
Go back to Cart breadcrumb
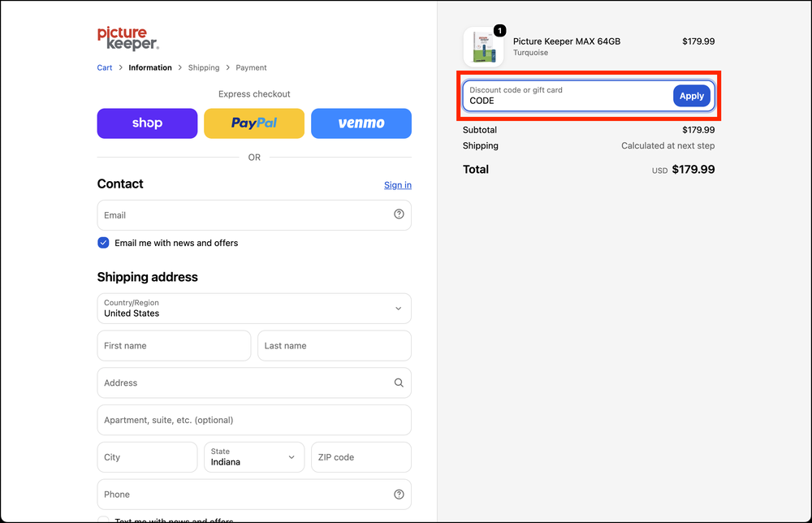105,68
